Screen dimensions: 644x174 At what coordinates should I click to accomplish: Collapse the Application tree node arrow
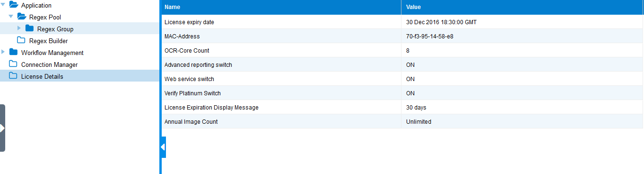click(4, 5)
